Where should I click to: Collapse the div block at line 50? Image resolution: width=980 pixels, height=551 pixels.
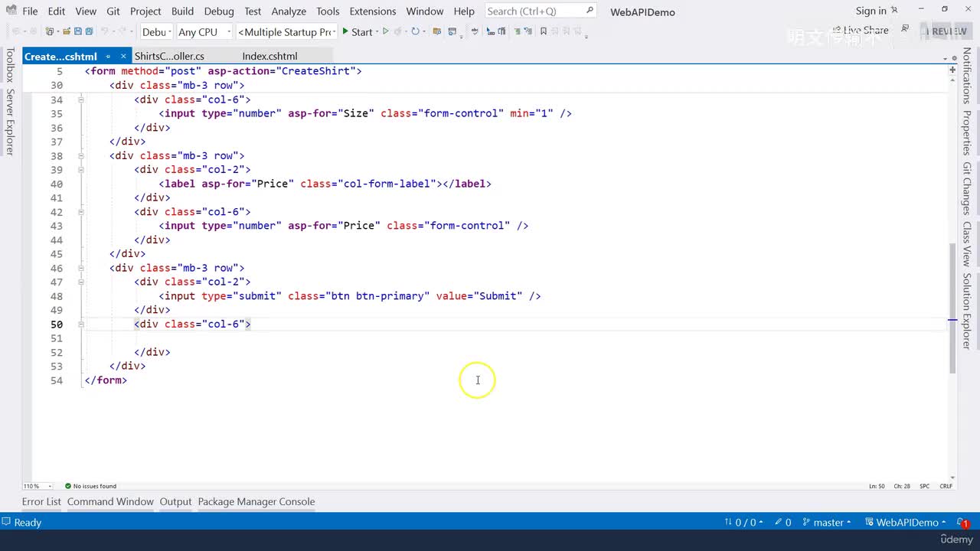click(80, 324)
